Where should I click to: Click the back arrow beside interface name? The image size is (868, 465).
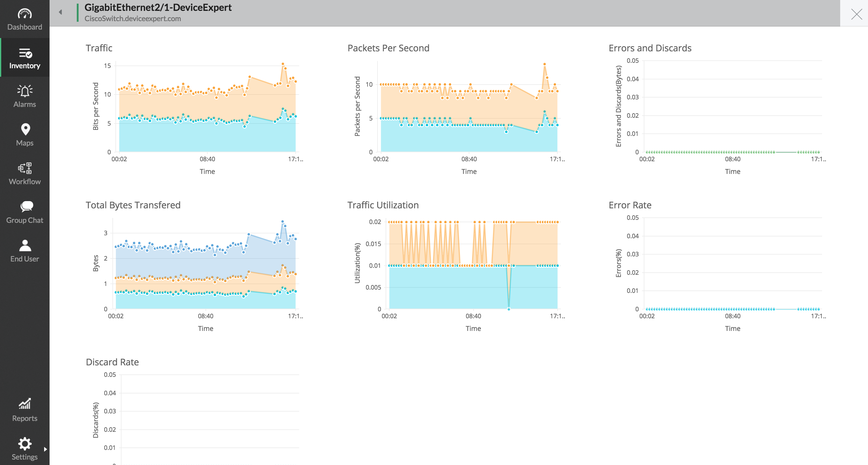61,12
